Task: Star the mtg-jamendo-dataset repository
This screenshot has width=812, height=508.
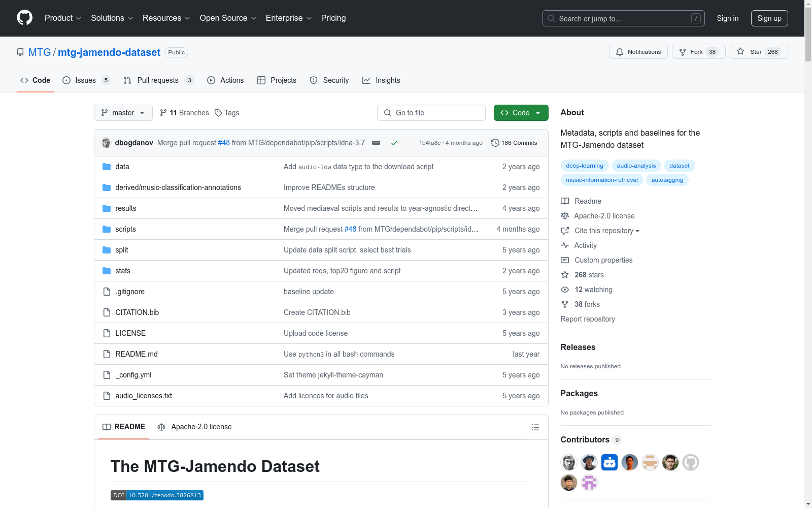Action: click(759, 52)
